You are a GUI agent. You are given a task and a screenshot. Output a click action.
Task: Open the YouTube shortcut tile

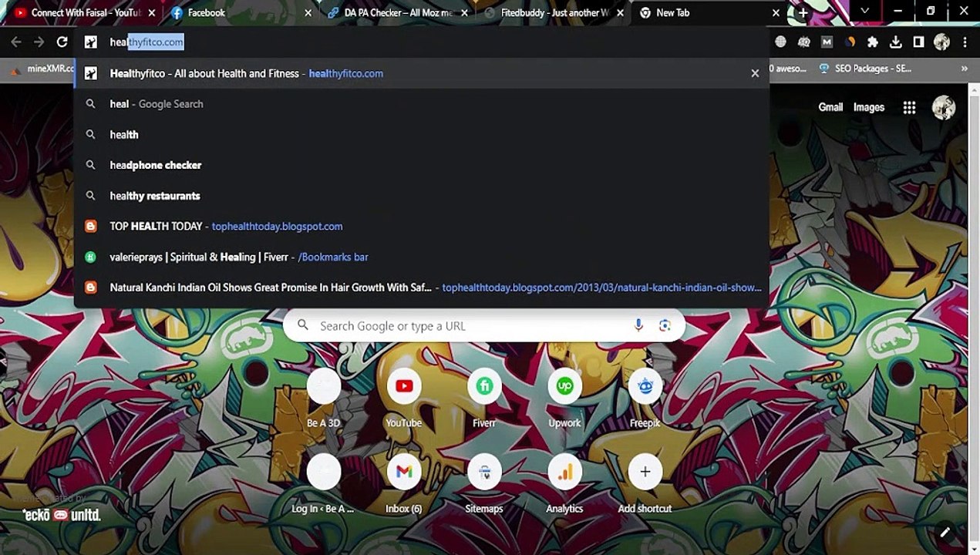pyautogui.click(x=404, y=398)
